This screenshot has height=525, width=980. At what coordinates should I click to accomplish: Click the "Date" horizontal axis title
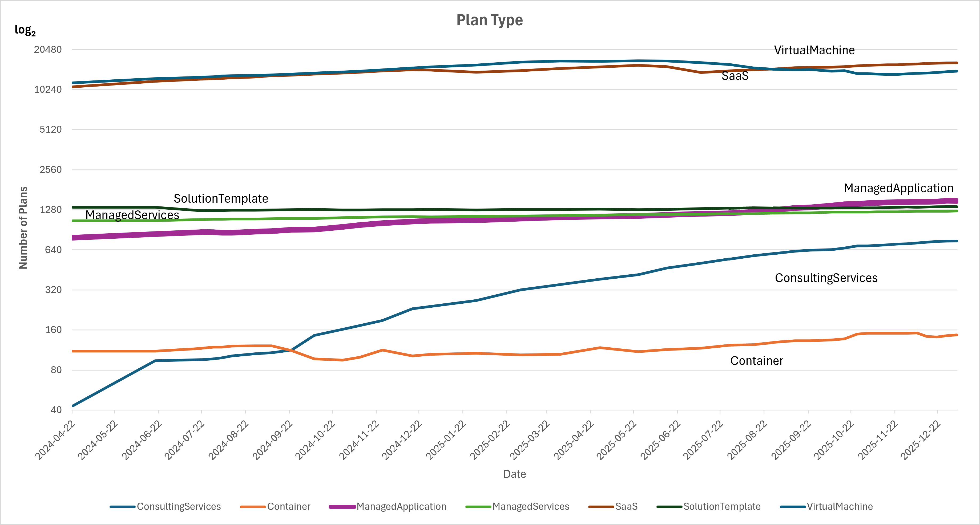(x=514, y=474)
